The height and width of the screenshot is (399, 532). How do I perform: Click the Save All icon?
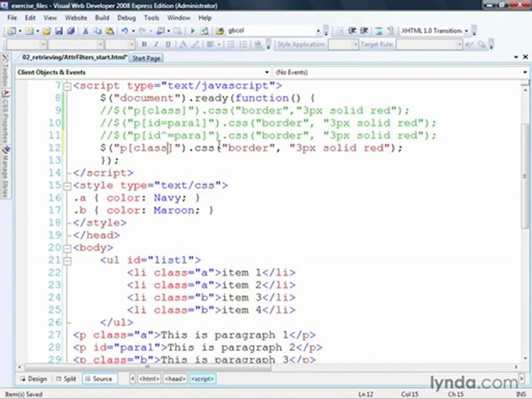(71, 31)
